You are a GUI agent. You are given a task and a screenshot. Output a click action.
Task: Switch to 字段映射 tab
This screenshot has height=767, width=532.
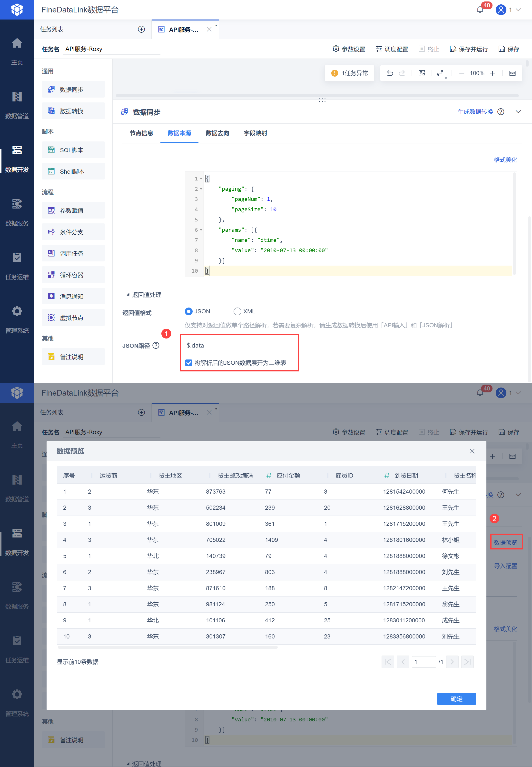pyautogui.click(x=255, y=133)
